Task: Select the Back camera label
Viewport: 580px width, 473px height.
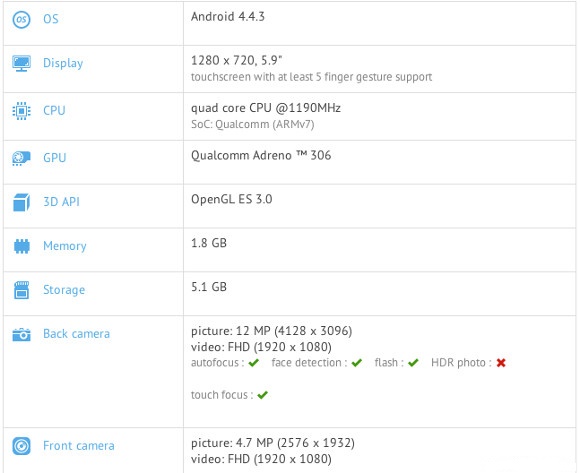Action: (77, 334)
